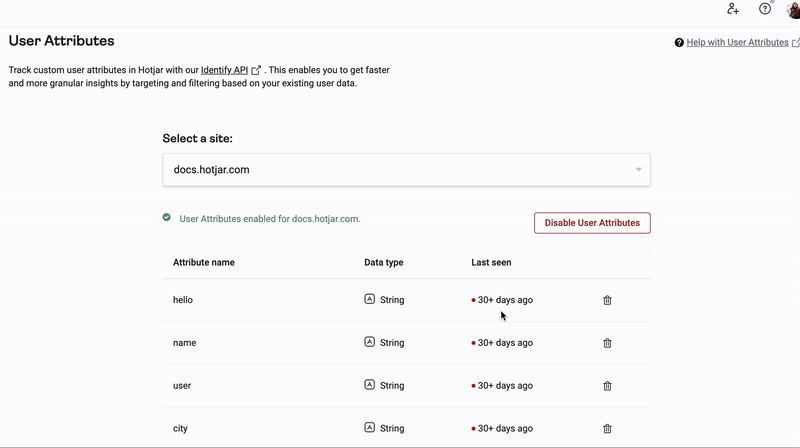Click the String type icon in hello row

(369, 299)
